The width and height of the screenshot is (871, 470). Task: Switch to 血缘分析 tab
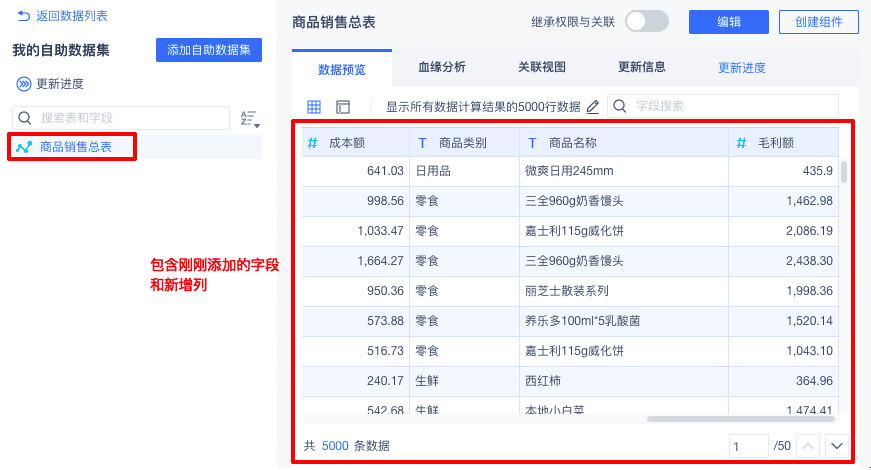pyautogui.click(x=442, y=67)
